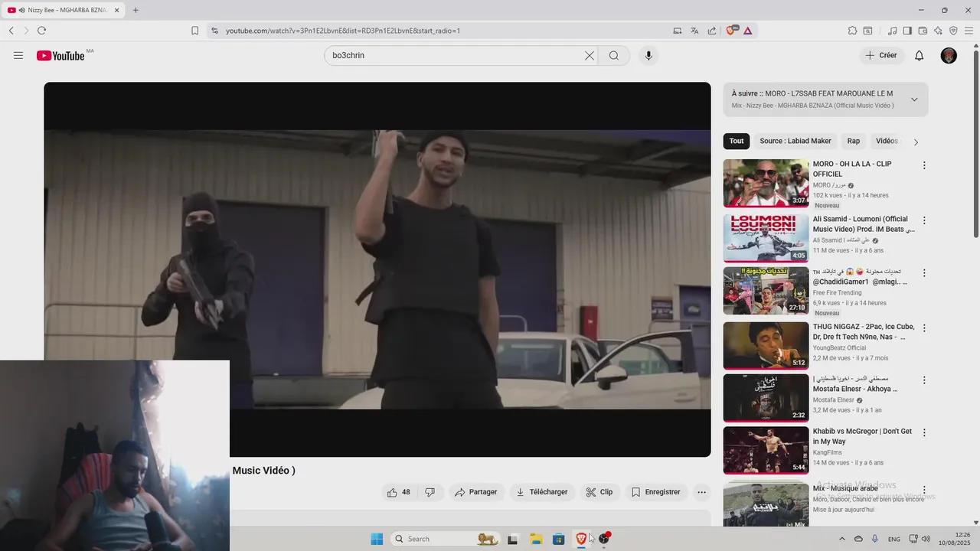Image resolution: width=980 pixels, height=551 pixels.
Task: Open the Windows Start button
Action: click(377, 539)
